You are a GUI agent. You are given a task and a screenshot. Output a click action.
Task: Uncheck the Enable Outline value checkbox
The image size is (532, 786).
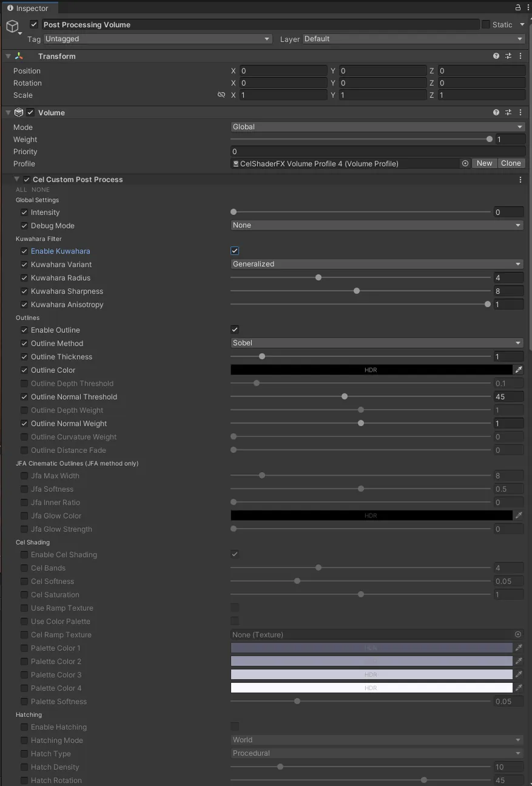coord(235,329)
